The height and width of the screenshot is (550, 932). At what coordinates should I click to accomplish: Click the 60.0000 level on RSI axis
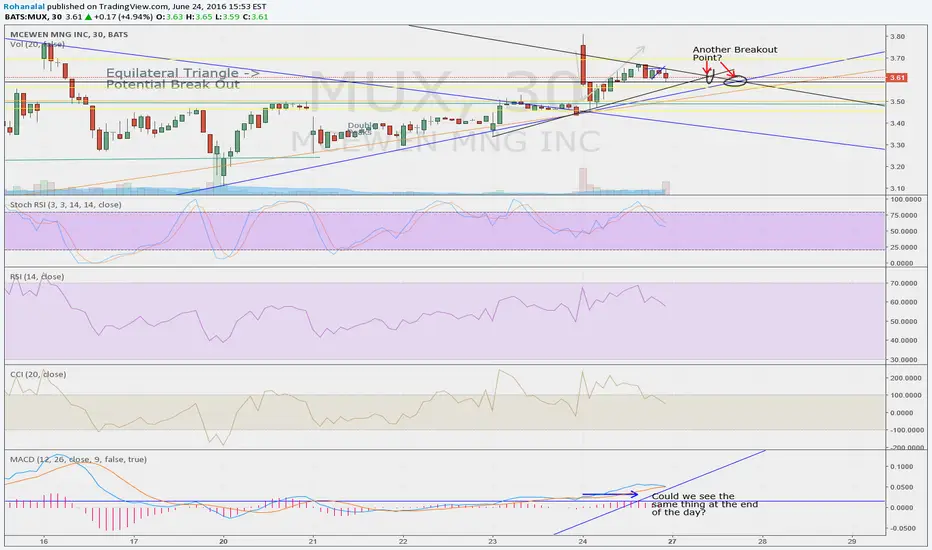(903, 302)
